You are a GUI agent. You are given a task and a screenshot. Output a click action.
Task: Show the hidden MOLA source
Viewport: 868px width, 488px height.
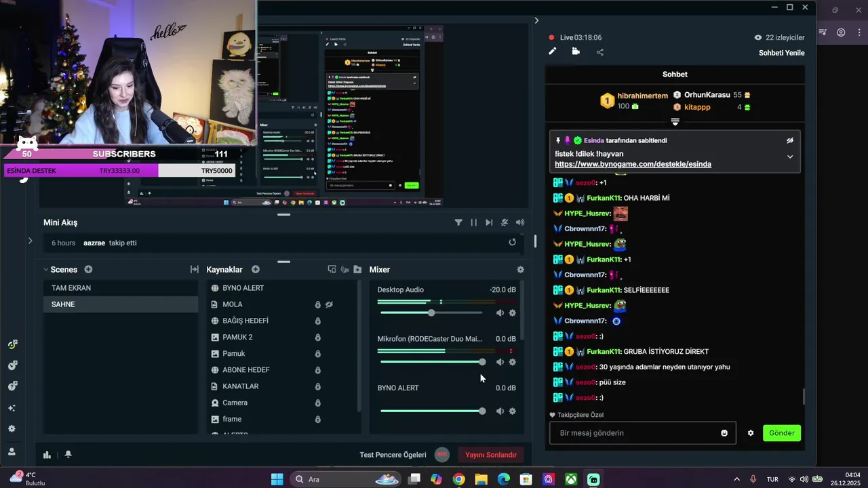[329, 304]
